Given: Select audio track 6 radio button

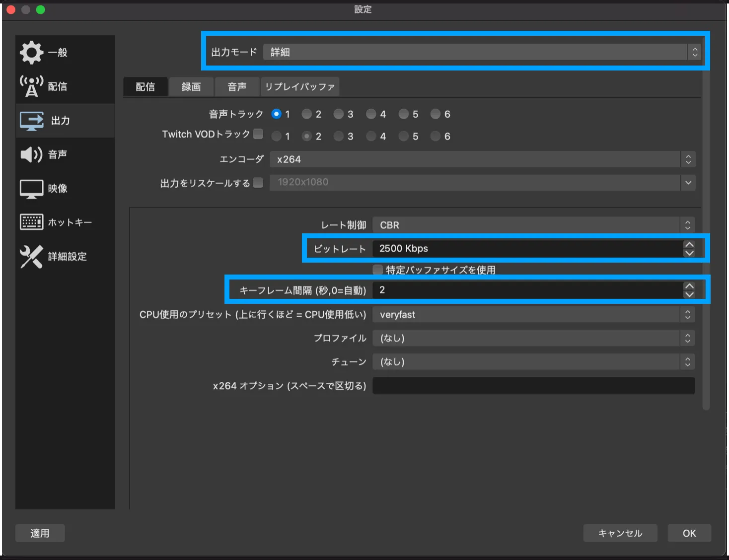Looking at the screenshot, I should (436, 114).
